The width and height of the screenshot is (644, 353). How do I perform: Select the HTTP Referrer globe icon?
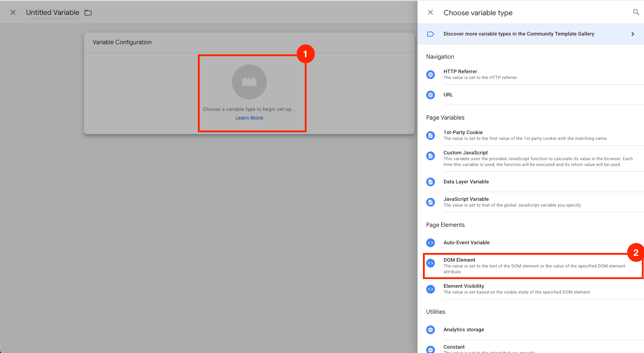pyautogui.click(x=431, y=75)
